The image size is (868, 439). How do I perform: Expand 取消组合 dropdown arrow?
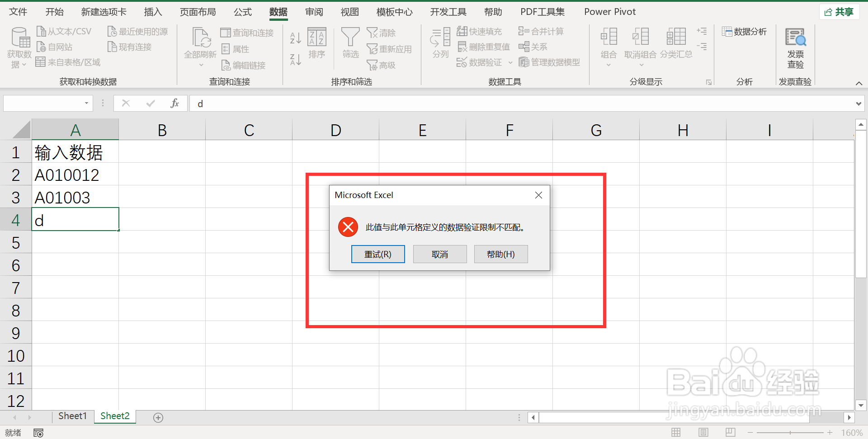641,65
